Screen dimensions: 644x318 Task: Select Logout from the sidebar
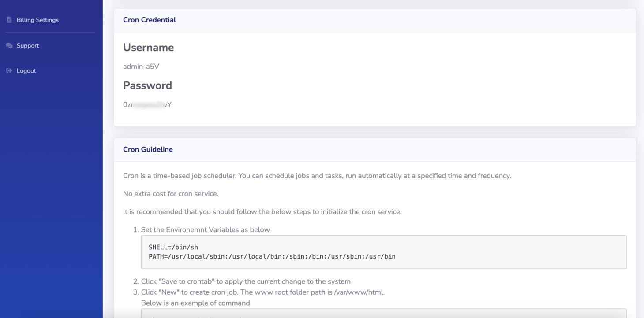26,70
